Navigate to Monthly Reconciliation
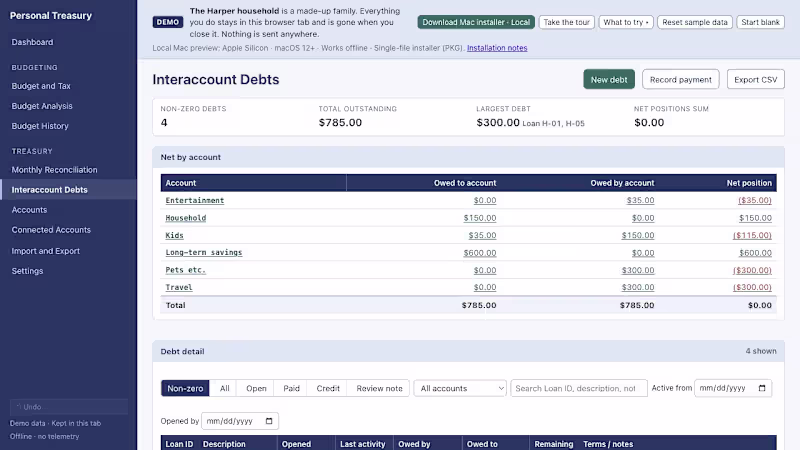Image resolution: width=800 pixels, height=450 pixels. tap(54, 169)
